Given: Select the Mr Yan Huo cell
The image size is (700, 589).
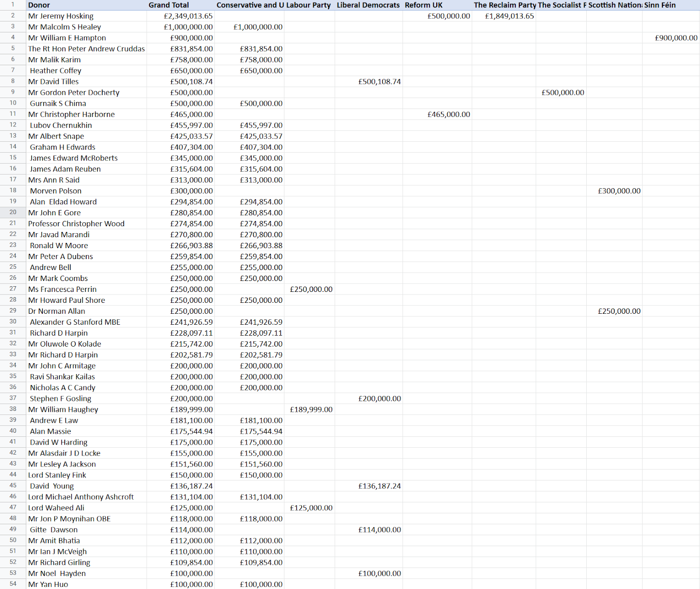Looking at the screenshot, I should click(x=86, y=584).
